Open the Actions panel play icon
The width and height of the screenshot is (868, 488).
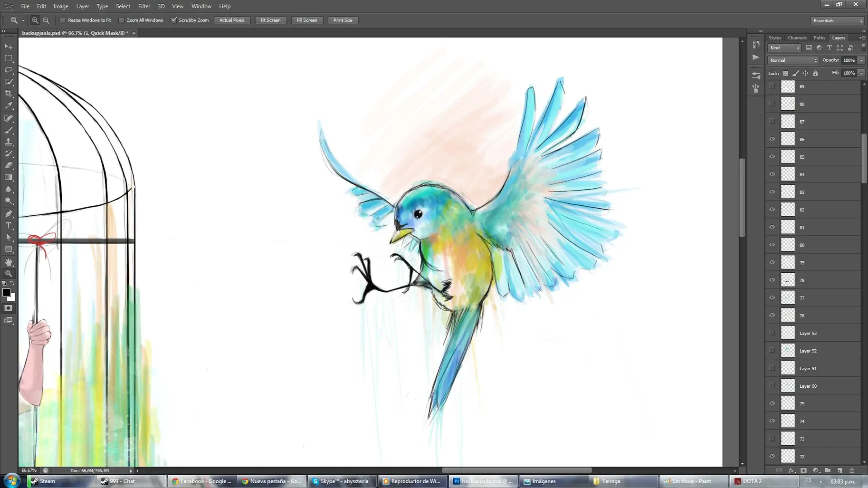click(756, 57)
